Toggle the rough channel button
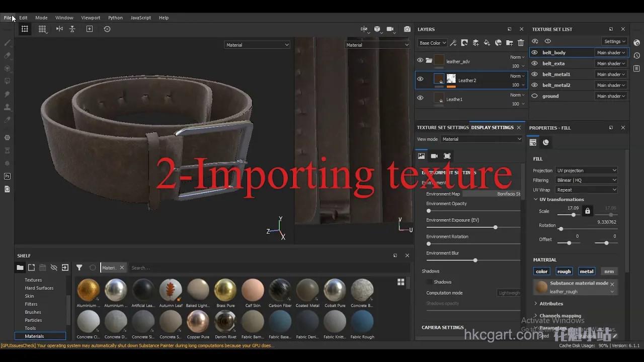644x362 pixels. [x=564, y=271]
